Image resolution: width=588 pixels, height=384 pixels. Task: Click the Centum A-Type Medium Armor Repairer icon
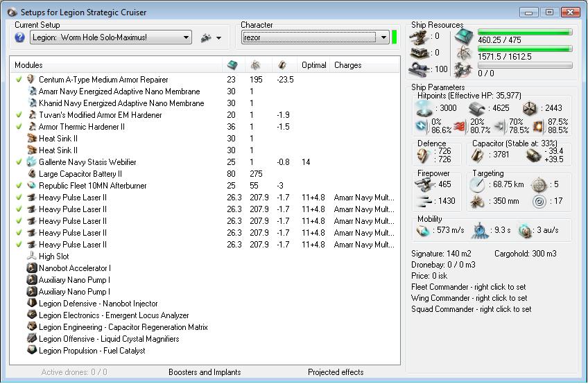click(31, 80)
